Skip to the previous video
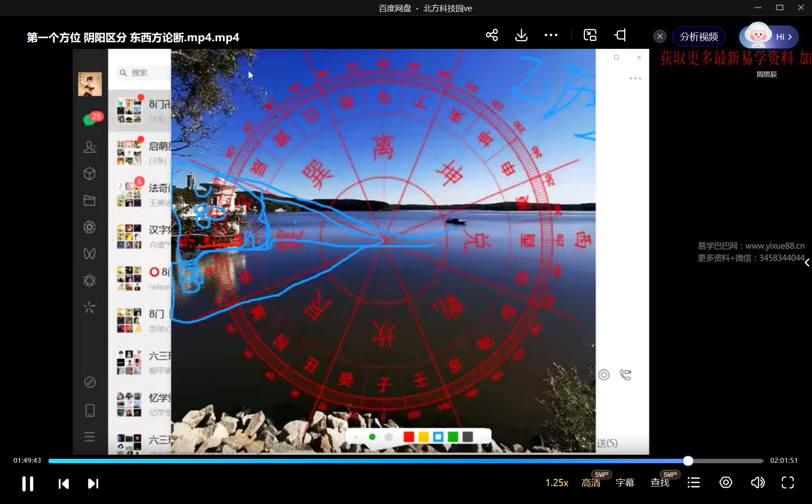 point(64,483)
